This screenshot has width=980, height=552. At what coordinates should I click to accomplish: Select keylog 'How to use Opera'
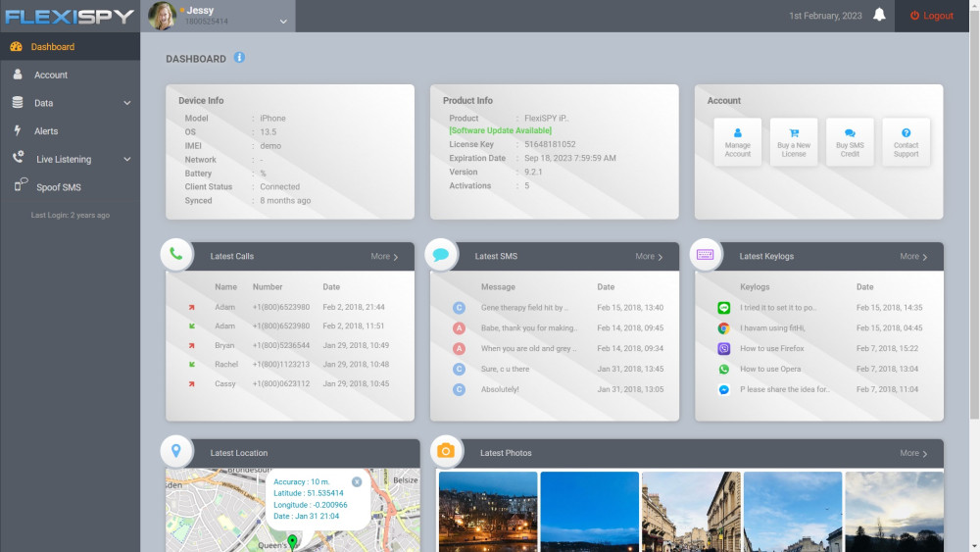pyautogui.click(x=770, y=370)
